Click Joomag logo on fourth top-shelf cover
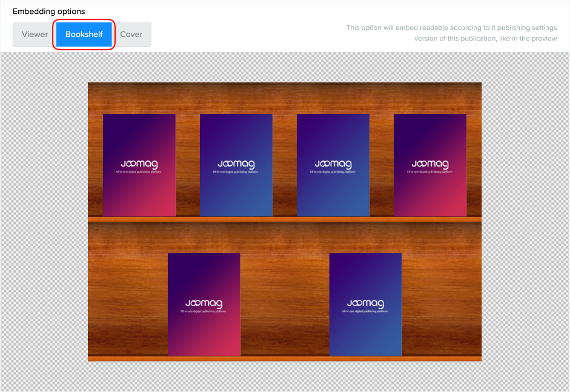 click(429, 164)
